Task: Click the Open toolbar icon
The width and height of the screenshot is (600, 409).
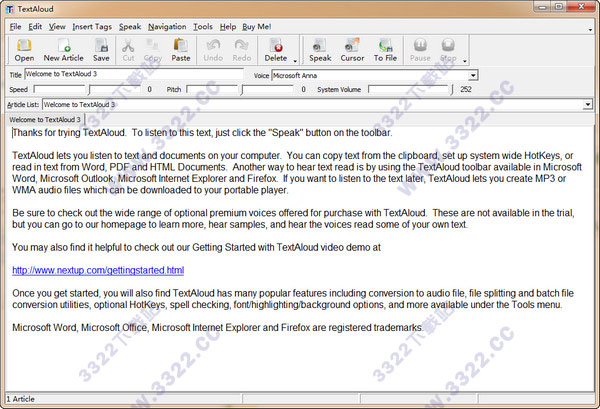Action: click(x=24, y=51)
